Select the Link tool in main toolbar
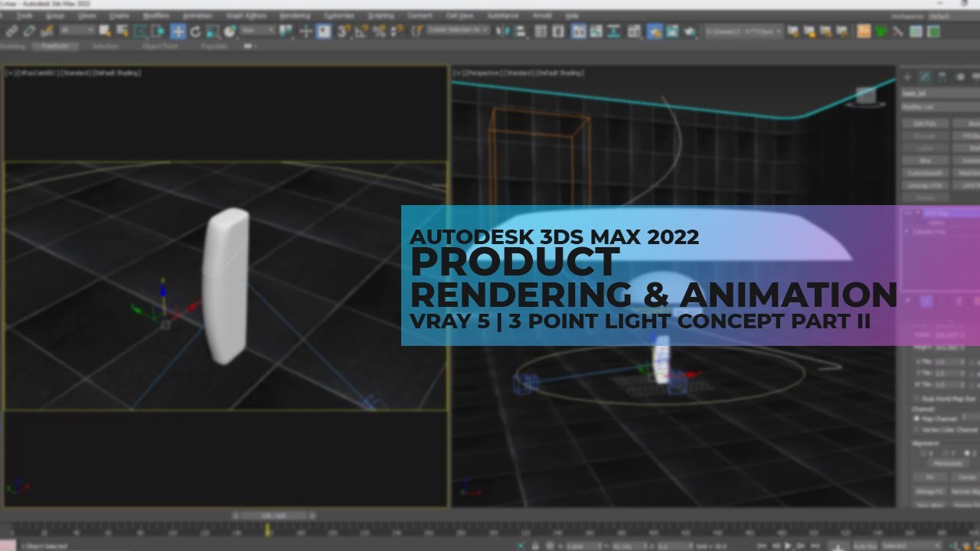This screenshot has height=551, width=980. pyautogui.click(x=13, y=31)
